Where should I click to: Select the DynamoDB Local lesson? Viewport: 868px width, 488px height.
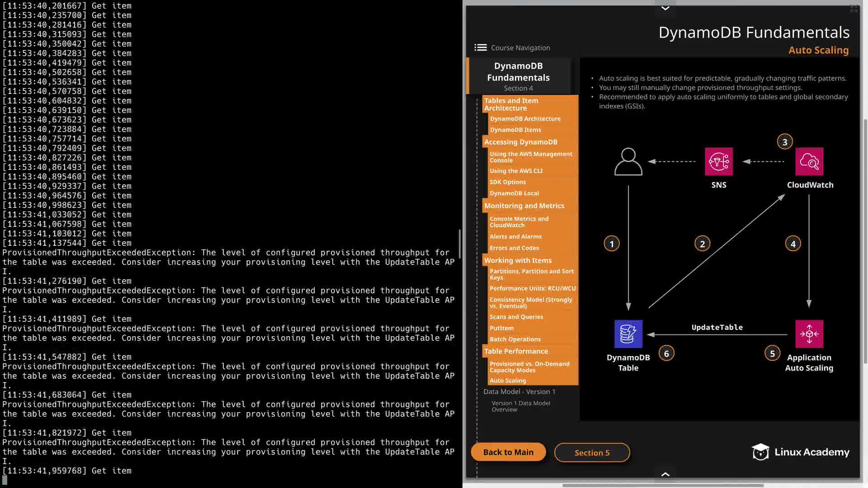click(514, 193)
